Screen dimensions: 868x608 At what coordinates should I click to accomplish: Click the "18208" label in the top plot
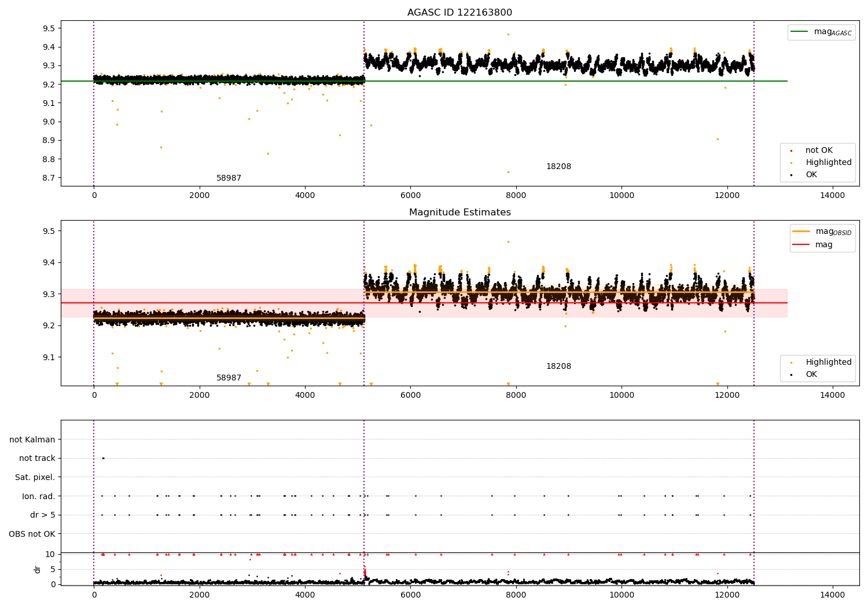558,167
